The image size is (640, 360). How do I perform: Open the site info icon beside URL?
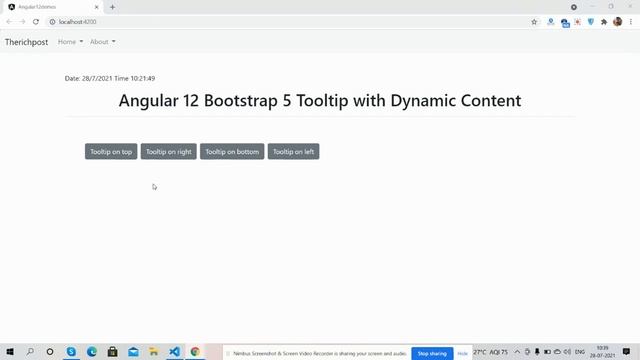pos(52,22)
